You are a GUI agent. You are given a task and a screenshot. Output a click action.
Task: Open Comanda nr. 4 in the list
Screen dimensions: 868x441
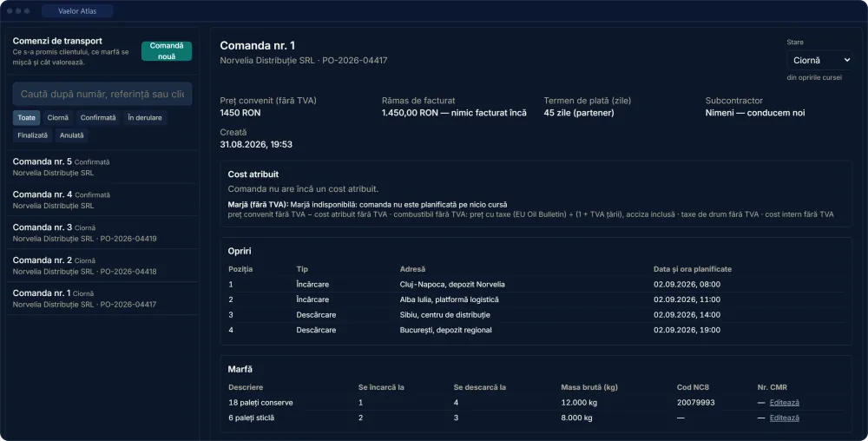[102, 200]
